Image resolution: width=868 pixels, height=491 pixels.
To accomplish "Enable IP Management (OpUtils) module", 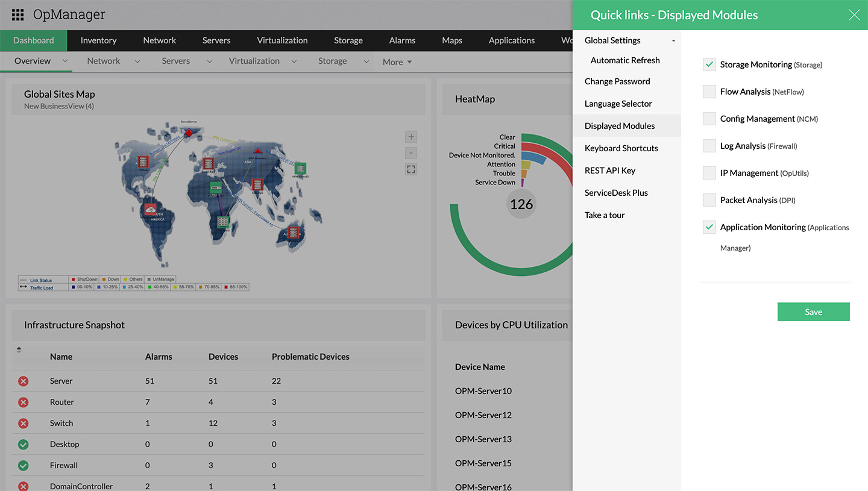I will pos(709,173).
